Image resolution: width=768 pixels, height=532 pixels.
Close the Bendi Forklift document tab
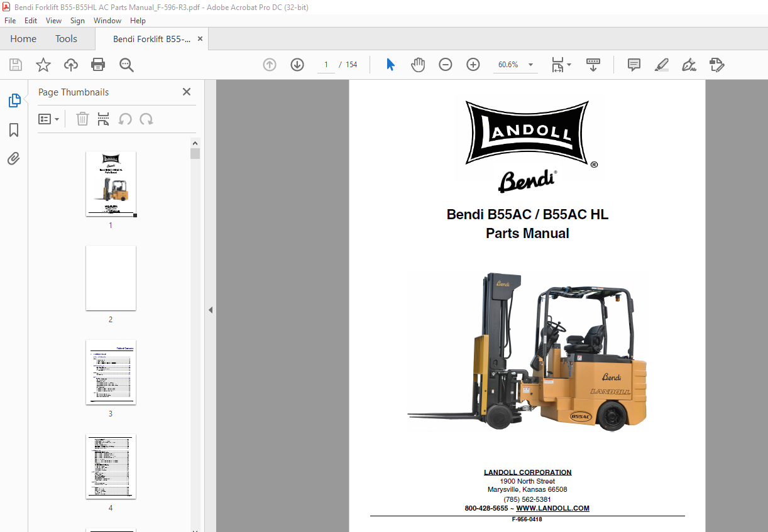coord(200,39)
